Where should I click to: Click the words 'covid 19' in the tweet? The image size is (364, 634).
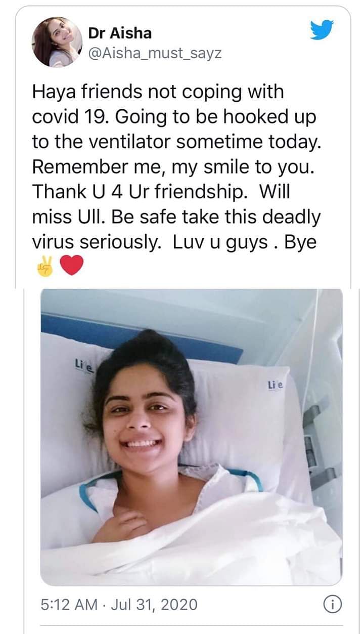(71, 117)
